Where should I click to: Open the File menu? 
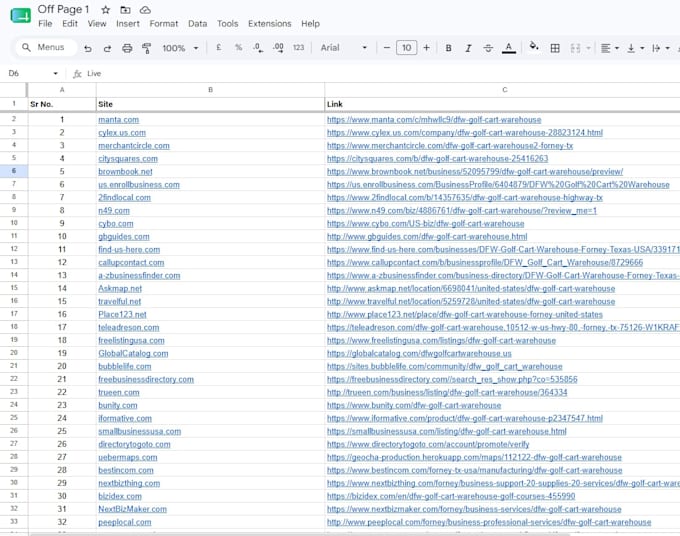click(x=45, y=24)
